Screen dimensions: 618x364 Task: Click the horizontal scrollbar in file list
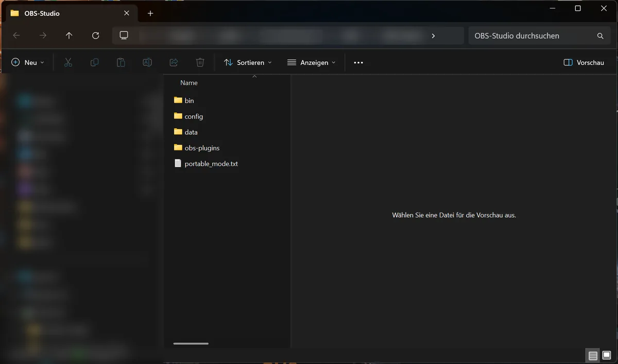click(x=191, y=343)
